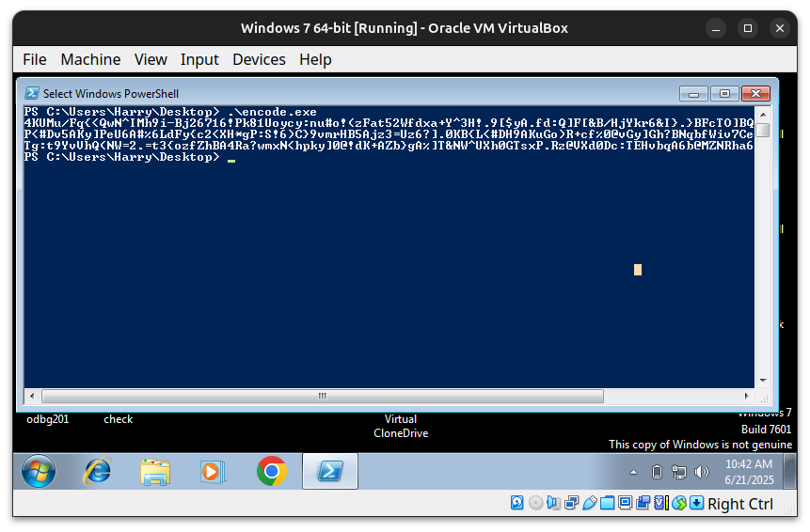Show hidden tray icons arrow

pos(633,472)
